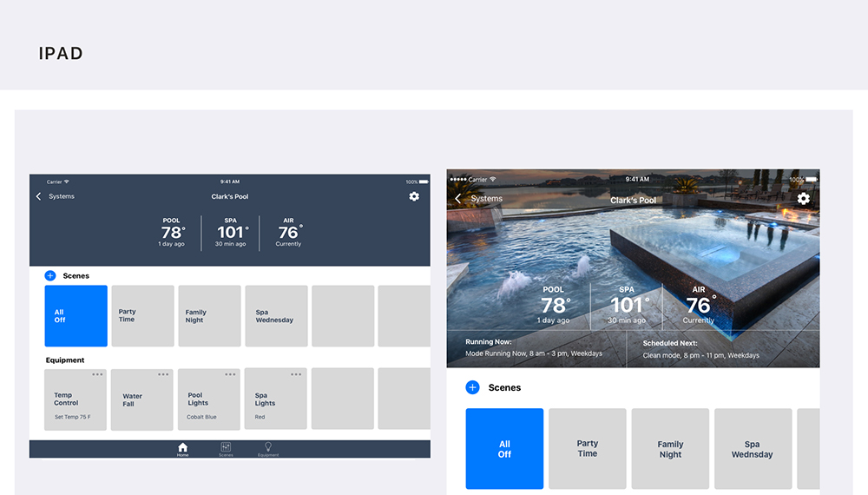
Task: Toggle the Spa Lights Red tile
Action: coord(275,399)
